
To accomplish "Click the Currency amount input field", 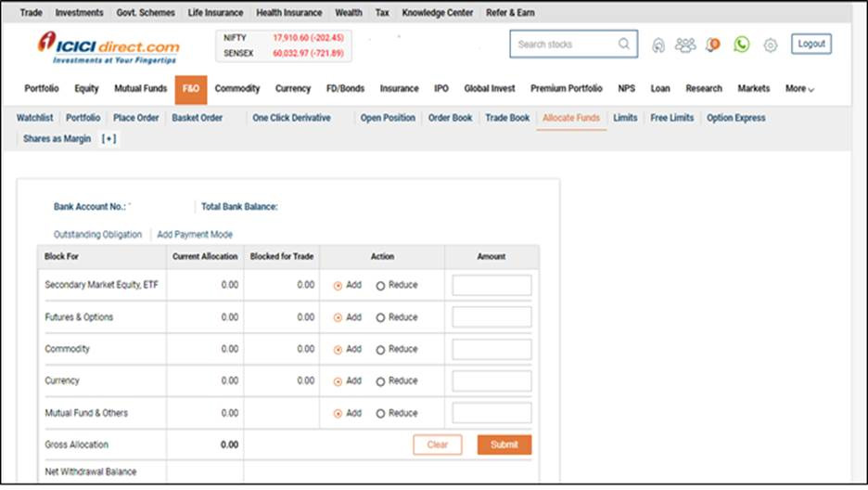I will point(491,381).
